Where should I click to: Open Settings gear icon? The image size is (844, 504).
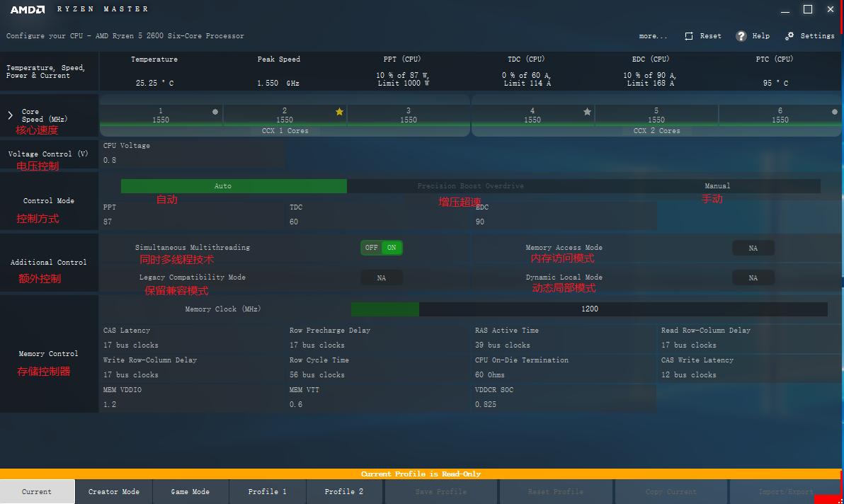point(789,36)
